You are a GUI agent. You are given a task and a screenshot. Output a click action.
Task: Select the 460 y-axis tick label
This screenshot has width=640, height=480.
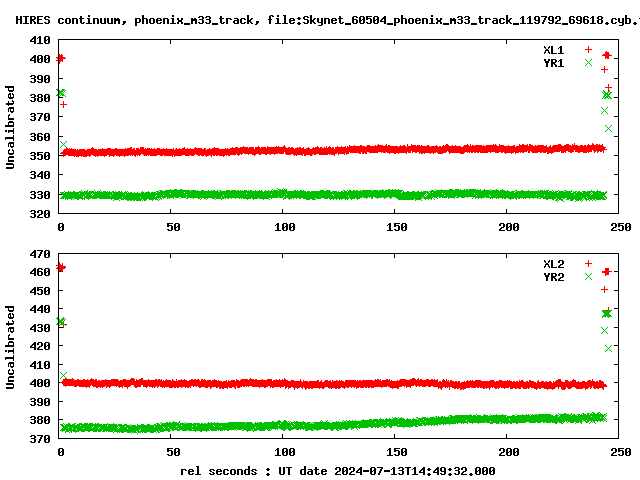pyautogui.click(x=40, y=272)
